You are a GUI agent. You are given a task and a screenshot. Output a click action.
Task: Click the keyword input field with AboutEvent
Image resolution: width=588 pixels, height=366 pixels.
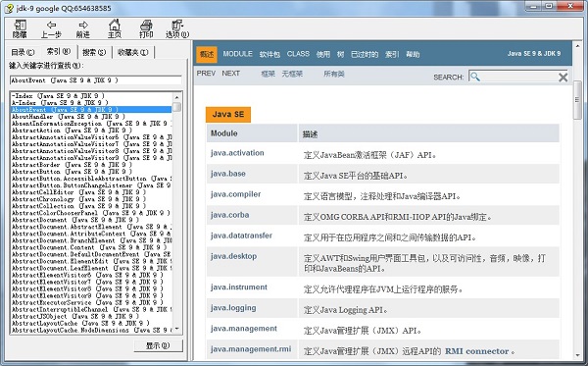click(96, 80)
